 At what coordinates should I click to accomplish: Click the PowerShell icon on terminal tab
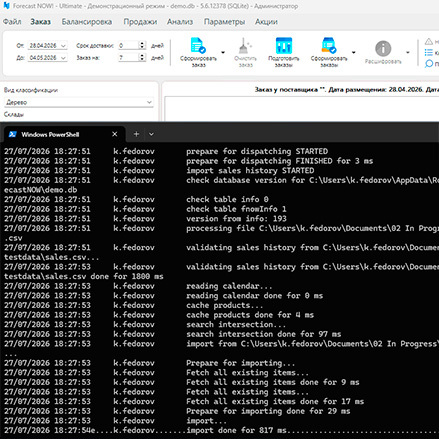[x=13, y=134]
